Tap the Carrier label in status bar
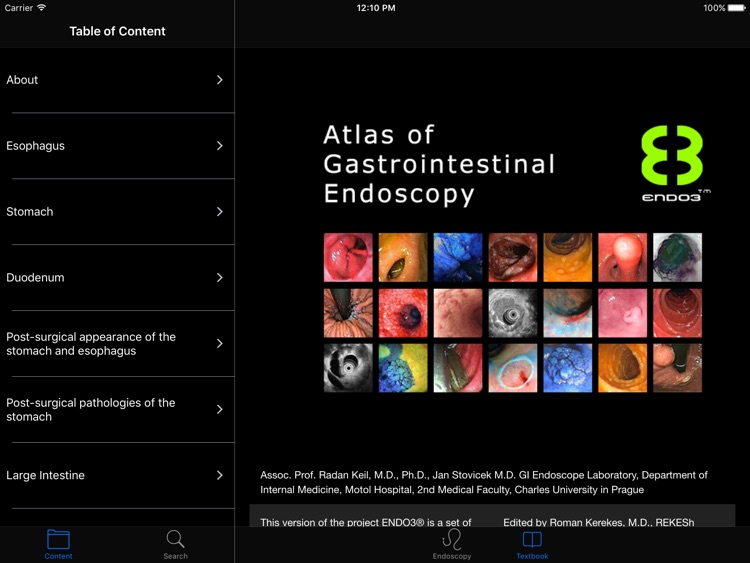The width and height of the screenshot is (750, 563). pos(19,8)
